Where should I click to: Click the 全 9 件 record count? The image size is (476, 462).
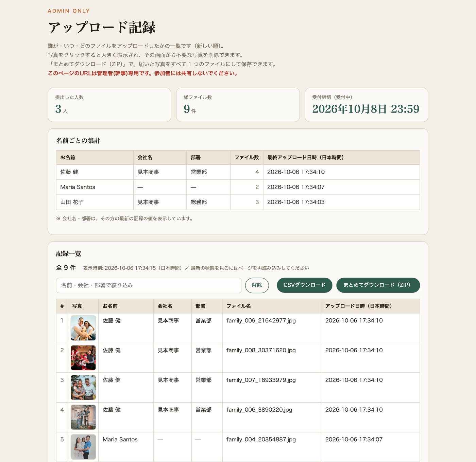(66, 268)
